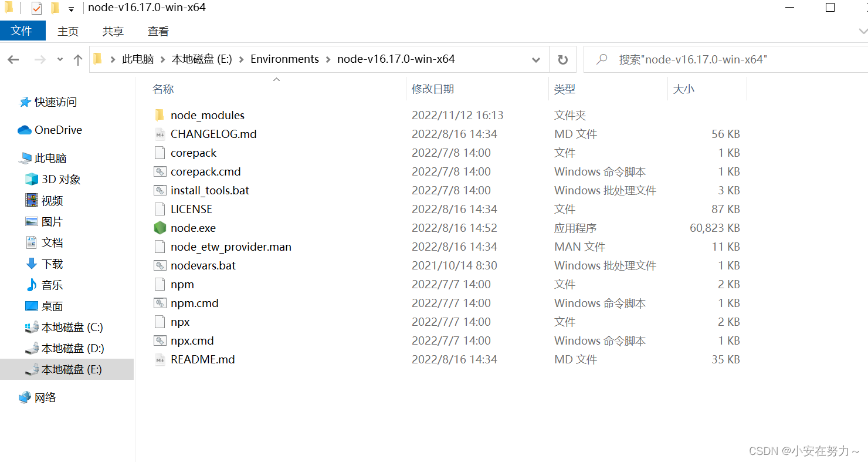
Task: Select the file named npx
Action: [x=181, y=322]
